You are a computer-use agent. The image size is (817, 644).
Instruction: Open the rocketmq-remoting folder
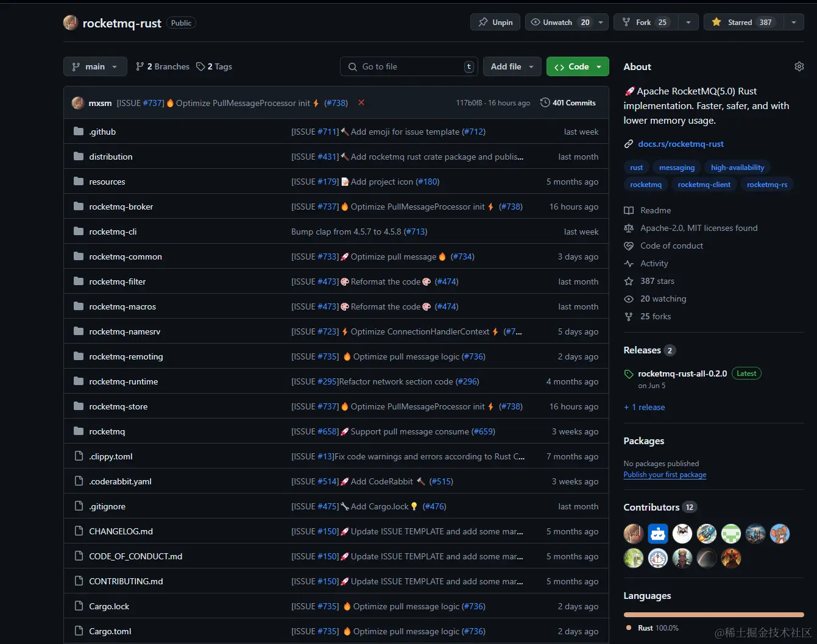pyautogui.click(x=126, y=356)
